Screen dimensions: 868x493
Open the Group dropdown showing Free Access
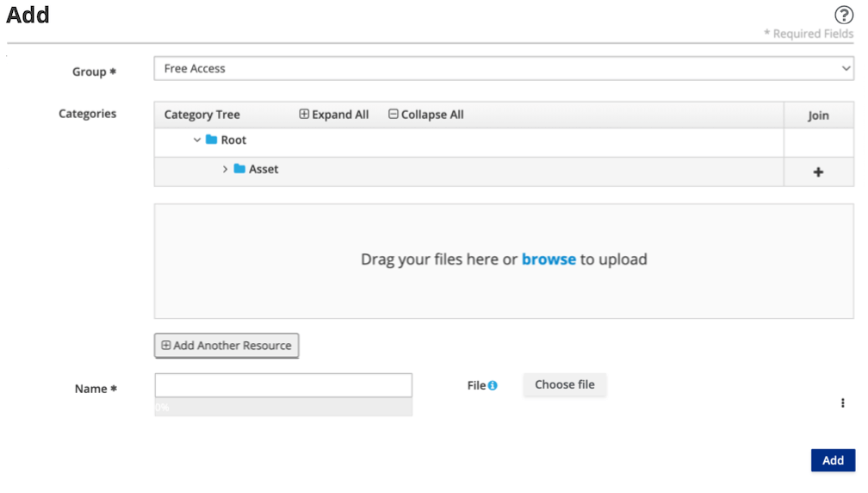(504, 68)
